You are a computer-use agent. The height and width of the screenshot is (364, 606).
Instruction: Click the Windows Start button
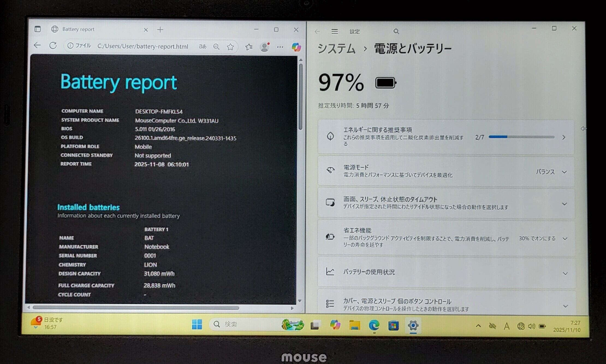click(x=197, y=324)
